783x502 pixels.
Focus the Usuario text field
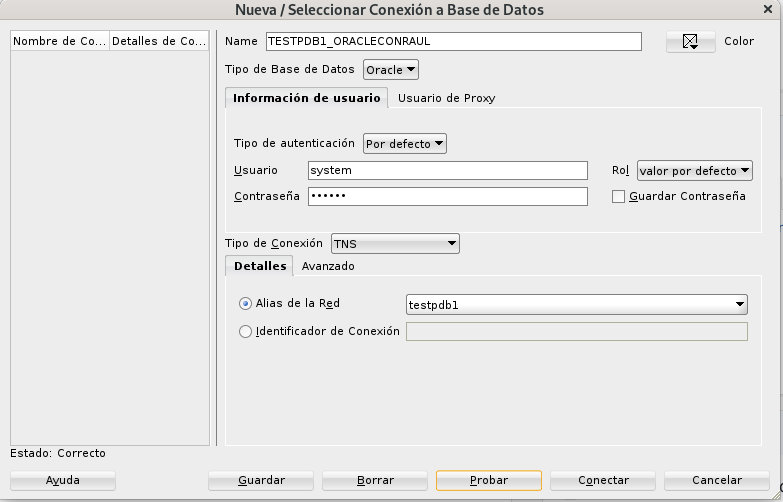(447, 171)
